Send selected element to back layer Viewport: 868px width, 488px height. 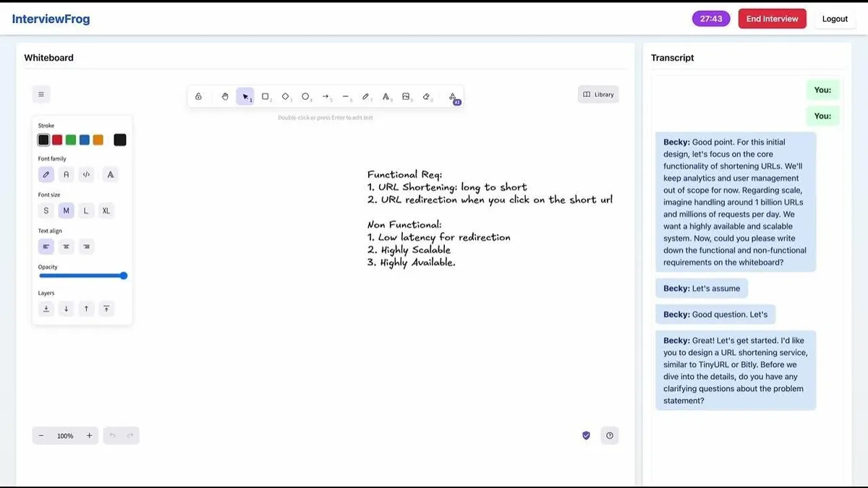[x=46, y=308]
